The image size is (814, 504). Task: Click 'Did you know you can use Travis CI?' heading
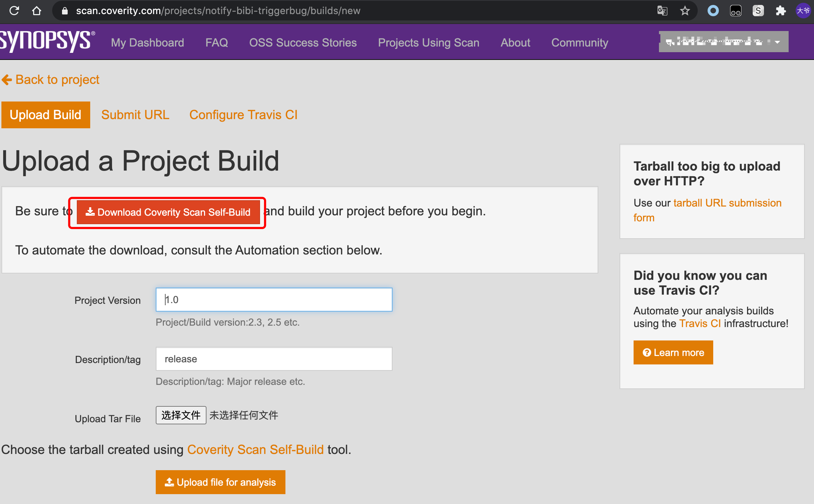700,283
